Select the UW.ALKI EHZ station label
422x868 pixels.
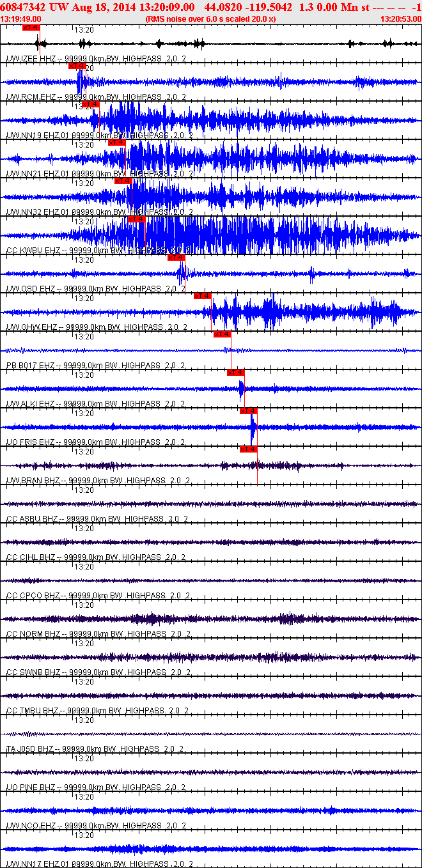click(31, 403)
